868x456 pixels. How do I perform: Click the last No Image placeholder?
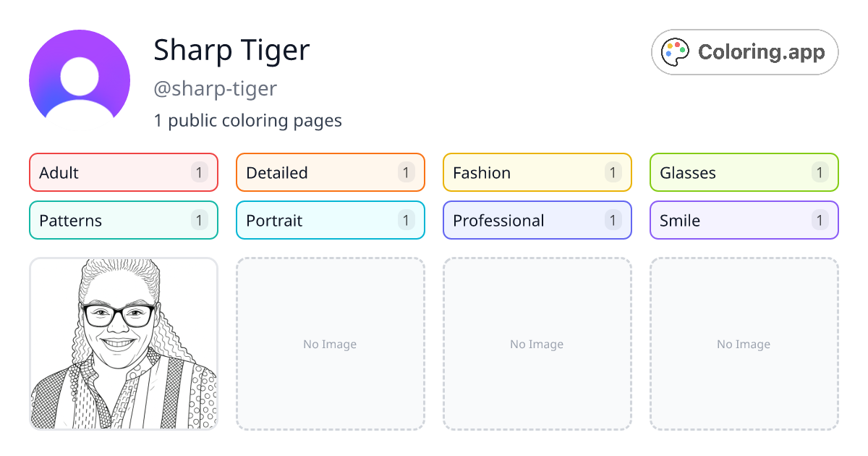click(744, 344)
